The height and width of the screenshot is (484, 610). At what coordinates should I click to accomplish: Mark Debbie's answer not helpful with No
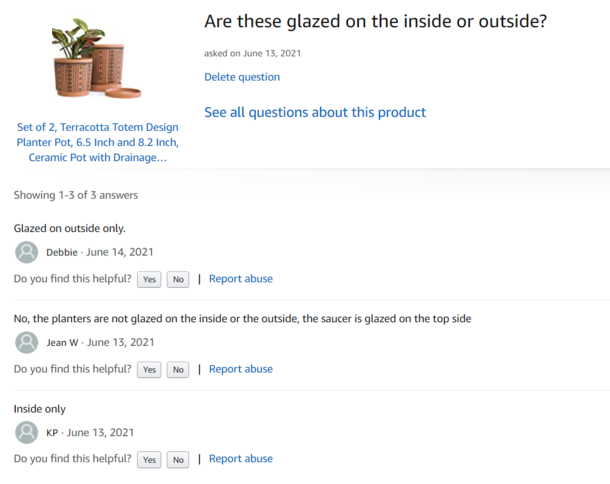point(178,279)
